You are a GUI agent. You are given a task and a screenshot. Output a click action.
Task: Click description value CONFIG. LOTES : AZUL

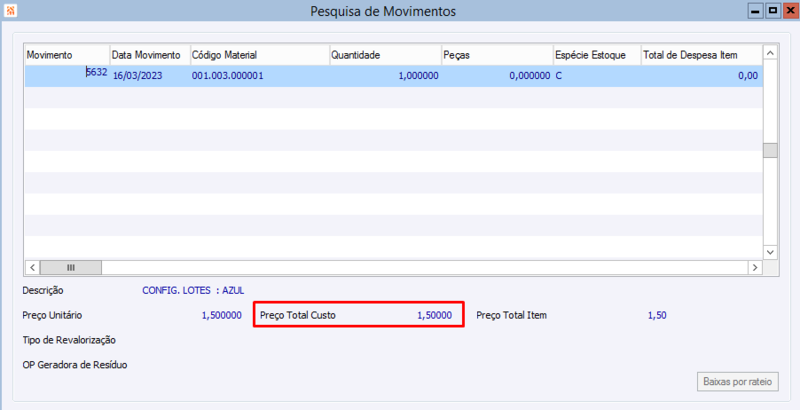pyautogui.click(x=193, y=291)
